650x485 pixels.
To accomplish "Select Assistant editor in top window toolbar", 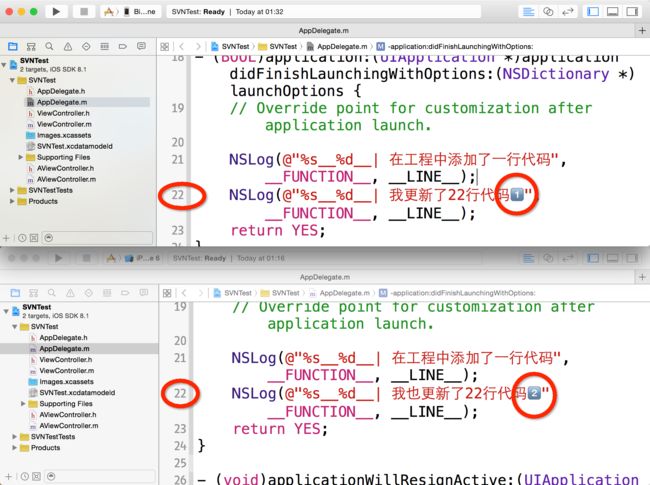I will 548,12.
